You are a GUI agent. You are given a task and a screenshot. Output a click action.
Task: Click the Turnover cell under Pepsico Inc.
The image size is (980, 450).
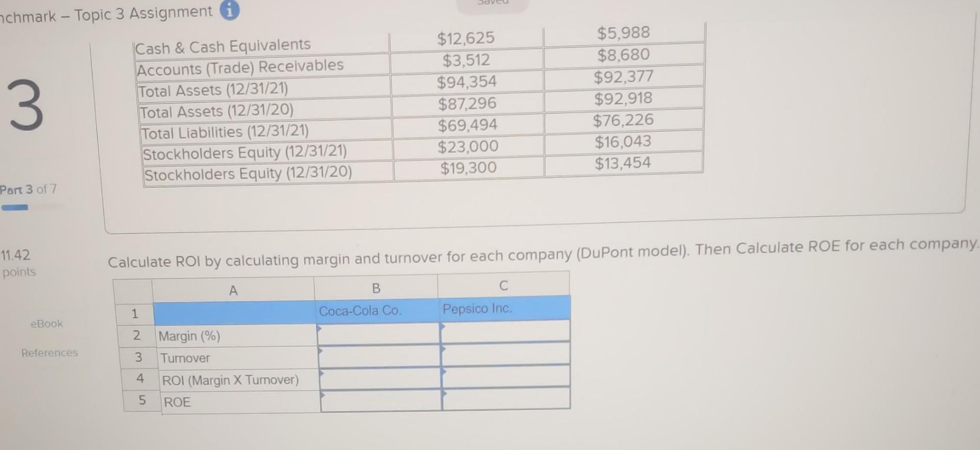pos(505,354)
